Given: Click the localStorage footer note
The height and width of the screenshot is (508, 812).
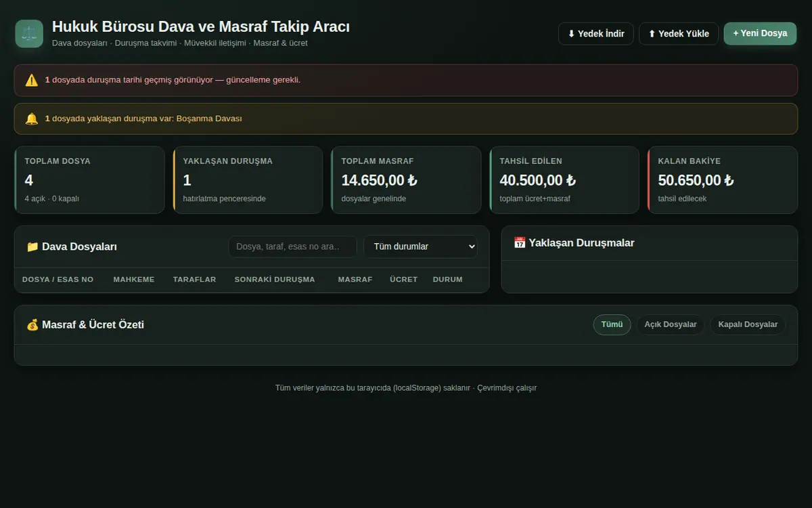Looking at the screenshot, I should pyautogui.click(x=406, y=388).
